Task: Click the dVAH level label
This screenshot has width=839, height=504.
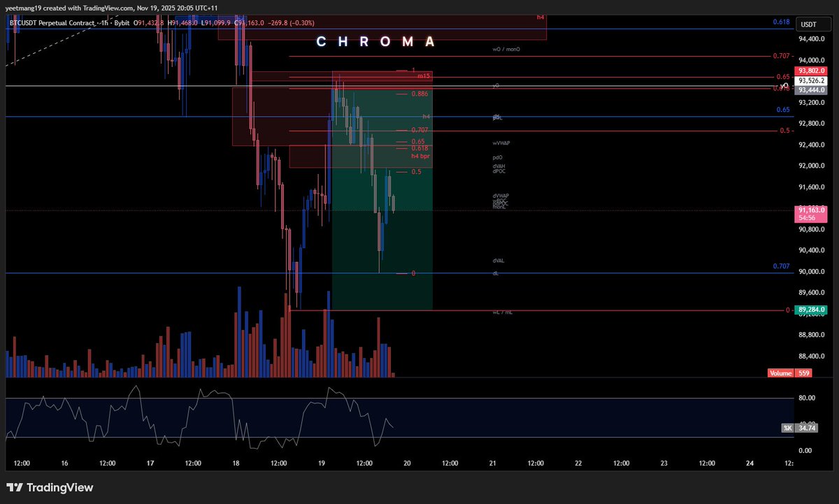Action: (x=499, y=166)
